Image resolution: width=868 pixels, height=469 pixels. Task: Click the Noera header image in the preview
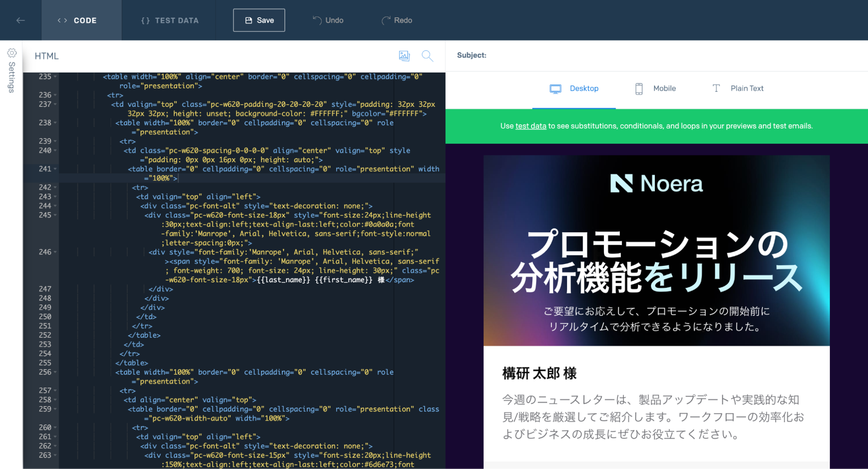[657, 184]
